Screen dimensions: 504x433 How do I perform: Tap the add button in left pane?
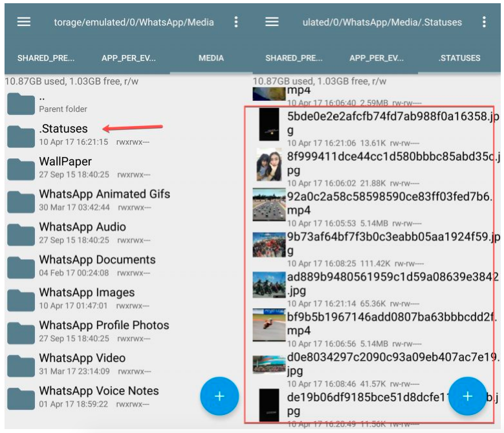[219, 396]
